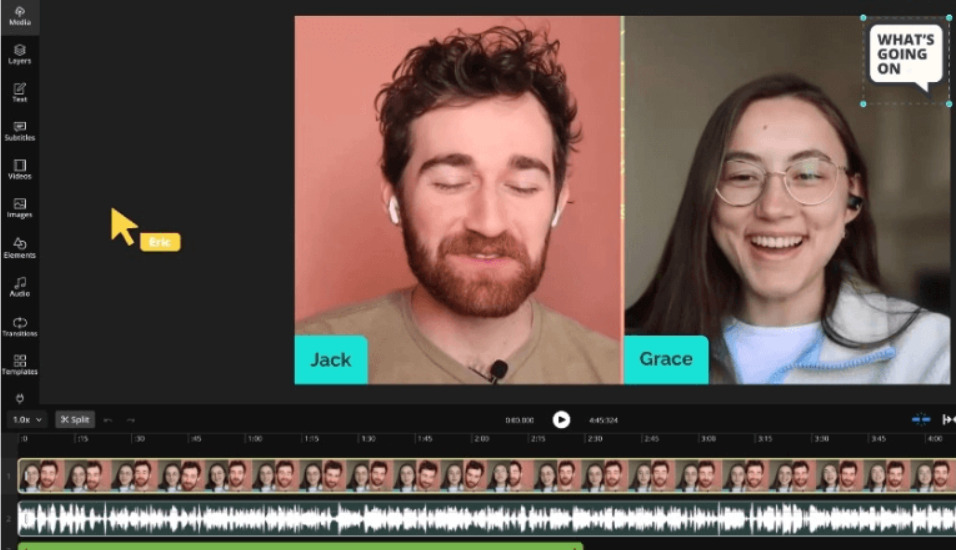This screenshot has height=550, width=956.
Task: Expand the 1.0x playback speed dropdown
Action: [x=27, y=420]
